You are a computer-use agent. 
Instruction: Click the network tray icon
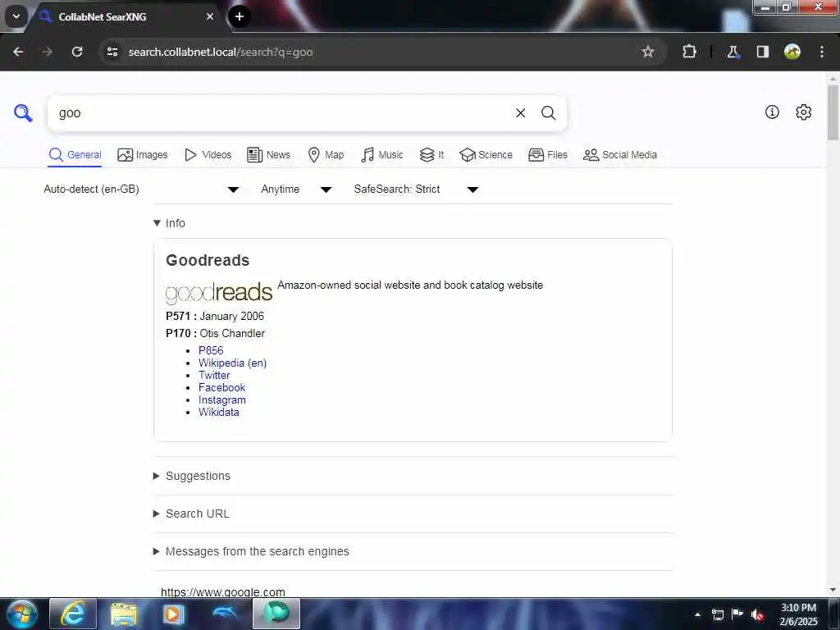[718, 614]
